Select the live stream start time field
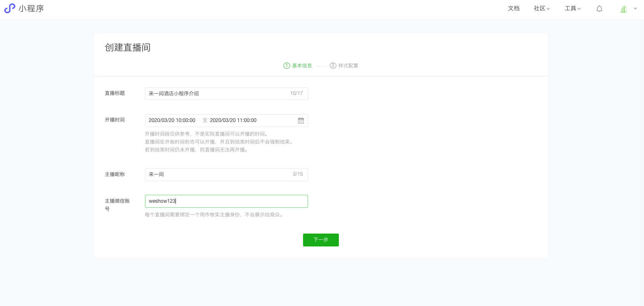The height and width of the screenshot is (306, 644). click(x=172, y=120)
